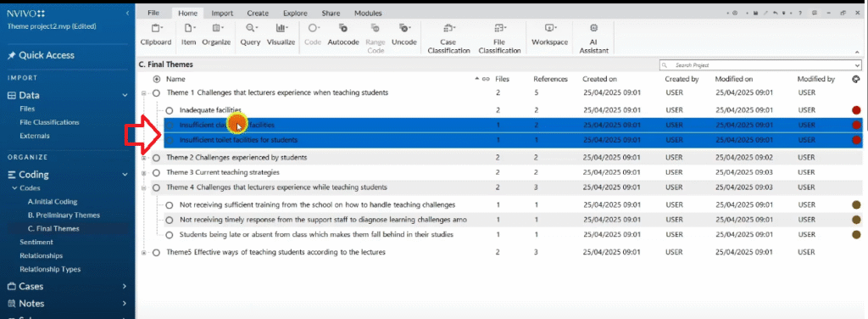
Task: Switch to the Import tab
Action: pyautogui.click(x=223, y=14)
